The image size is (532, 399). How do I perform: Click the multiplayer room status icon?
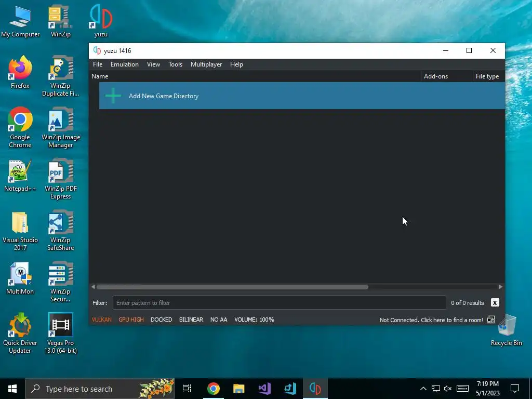491,320
